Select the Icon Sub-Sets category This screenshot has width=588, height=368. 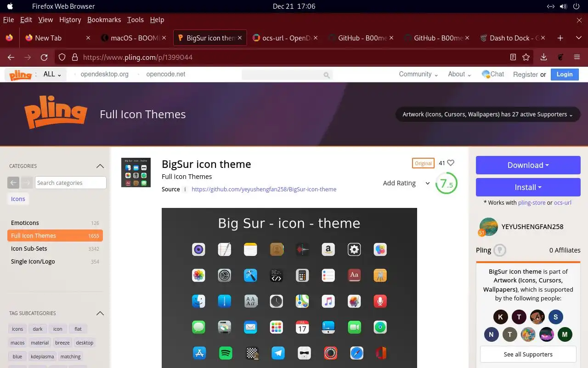pyautogui.click(x=55, y=248)
